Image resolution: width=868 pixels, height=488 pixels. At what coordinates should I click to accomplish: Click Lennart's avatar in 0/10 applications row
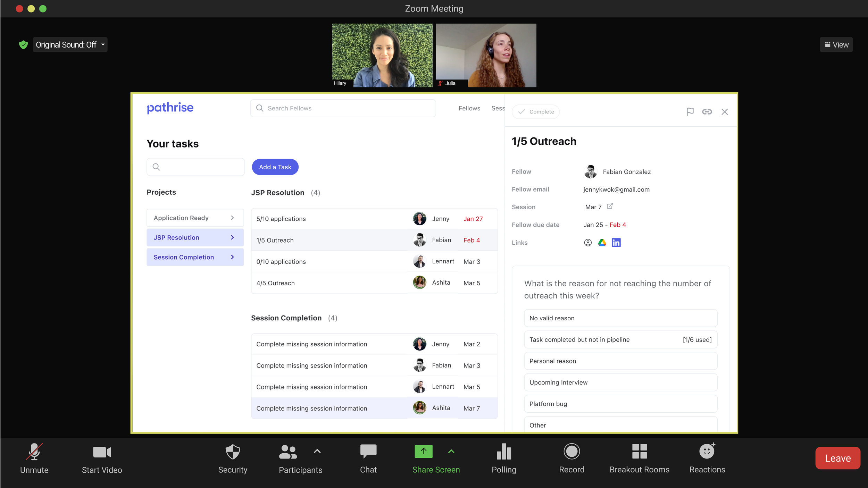(x=420, y=261)
